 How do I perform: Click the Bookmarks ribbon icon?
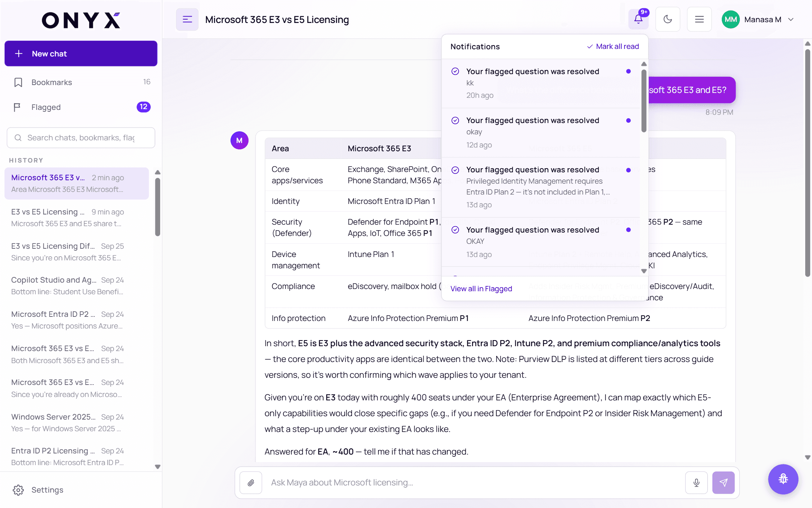click(x=18, y=82)
